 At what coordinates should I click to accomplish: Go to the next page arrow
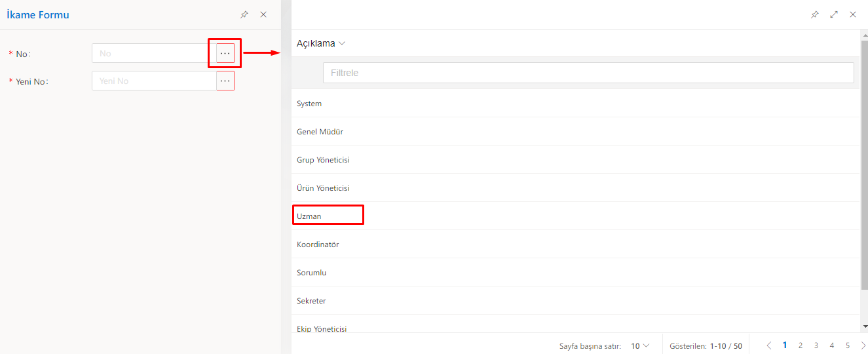click(x=863, y=345)
